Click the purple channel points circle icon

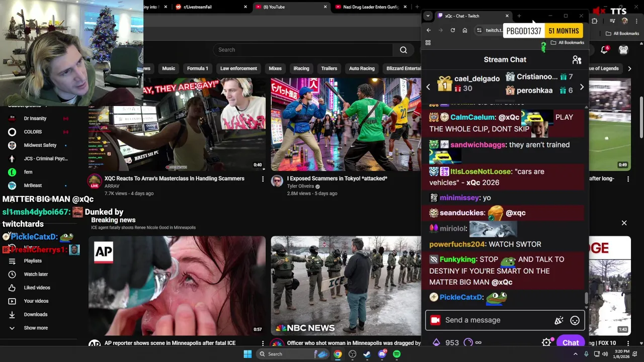[468, 342]
